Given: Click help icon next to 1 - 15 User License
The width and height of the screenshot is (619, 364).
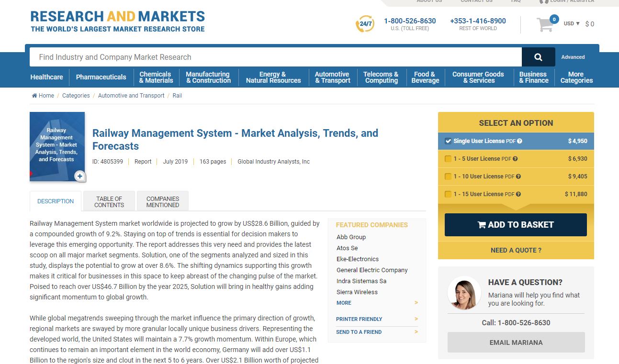Looking at the screenshot, I should pos(518,194).
